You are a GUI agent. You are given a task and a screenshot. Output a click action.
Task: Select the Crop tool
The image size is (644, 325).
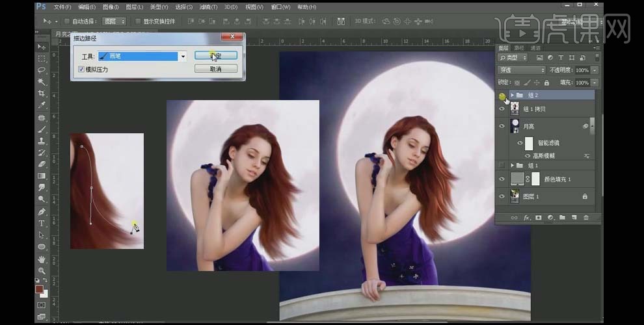tap(42, 93)
